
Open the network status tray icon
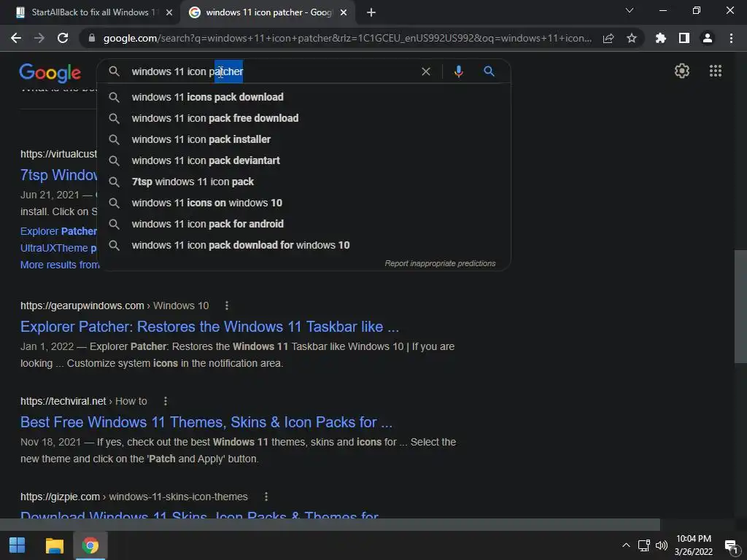coord(644,545)
